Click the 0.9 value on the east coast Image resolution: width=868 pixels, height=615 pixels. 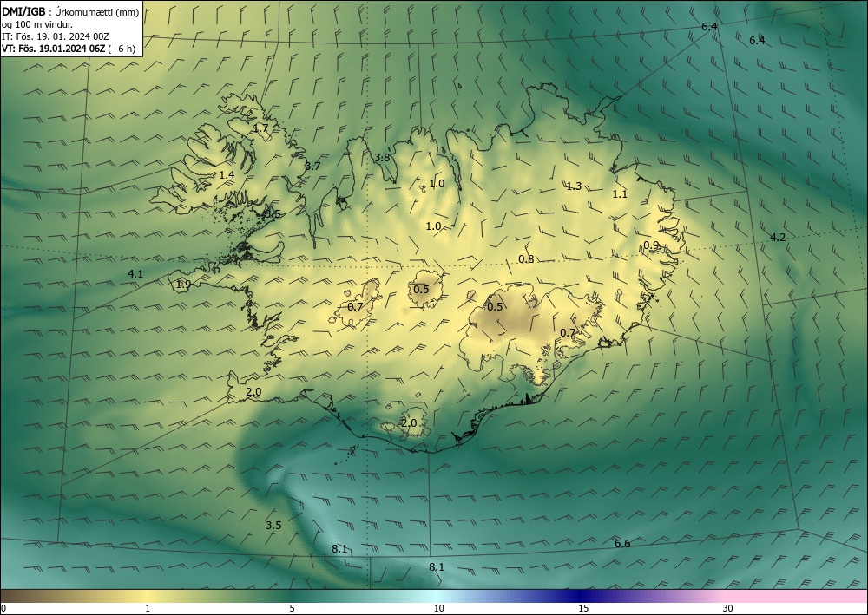(652, 245)
